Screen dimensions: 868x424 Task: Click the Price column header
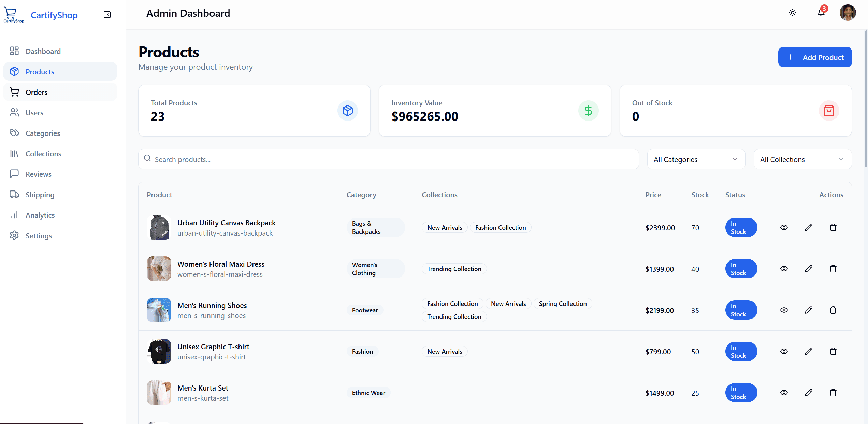point(653,195)
